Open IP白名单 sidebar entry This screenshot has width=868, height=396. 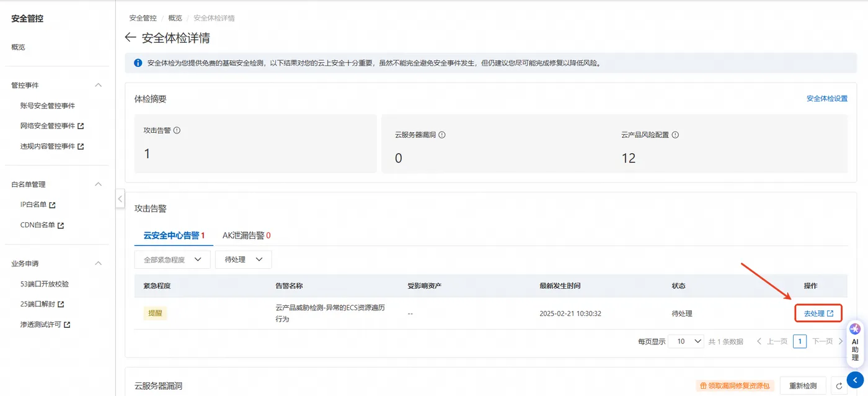click(33, 205)
